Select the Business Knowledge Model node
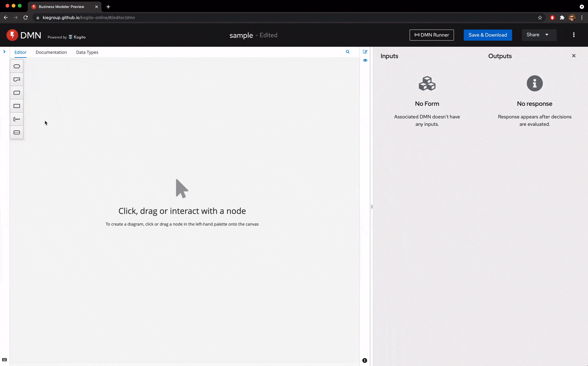This screenshot has width=588, height=366. pos(17,93)
